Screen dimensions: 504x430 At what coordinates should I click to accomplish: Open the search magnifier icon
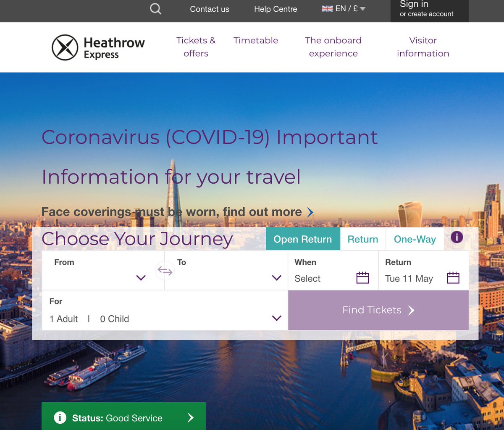155,9
